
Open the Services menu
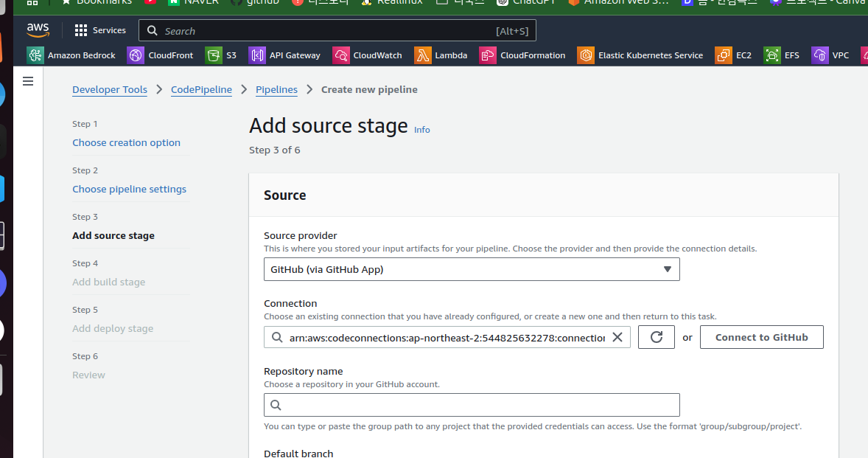(x=100, y=30)
